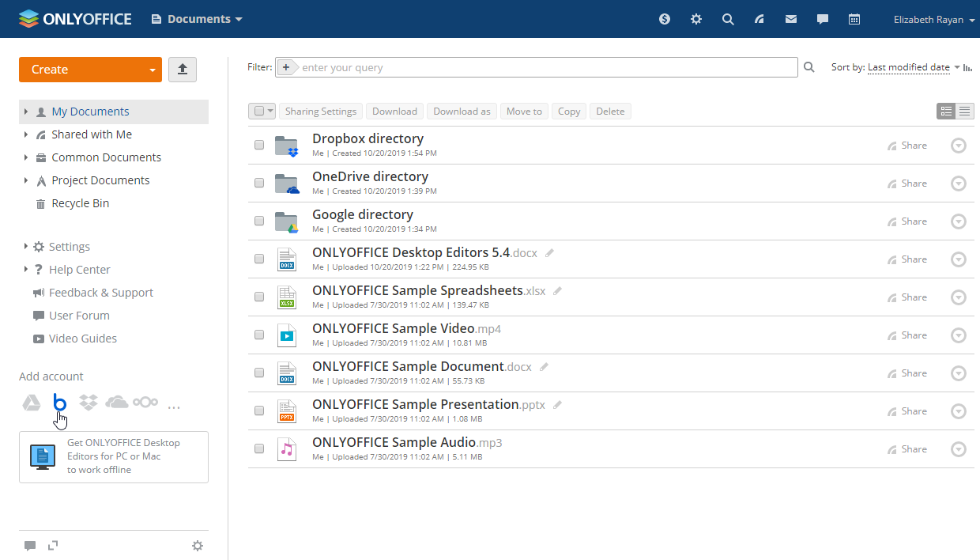Open Video Guides link
Screen dimensions: 980x560
(x=83, y=339)
